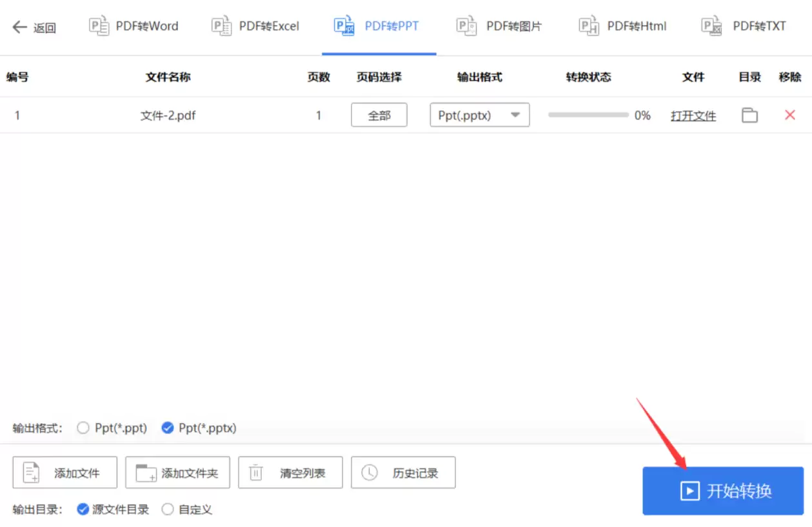Select the 自定义 output directory option
The height and width of the screenshot is (527, 812).
tap(167, 509)
